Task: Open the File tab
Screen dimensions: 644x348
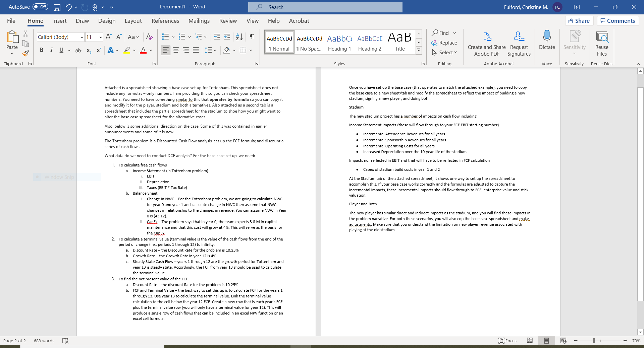Action: [x=11, y=21]
